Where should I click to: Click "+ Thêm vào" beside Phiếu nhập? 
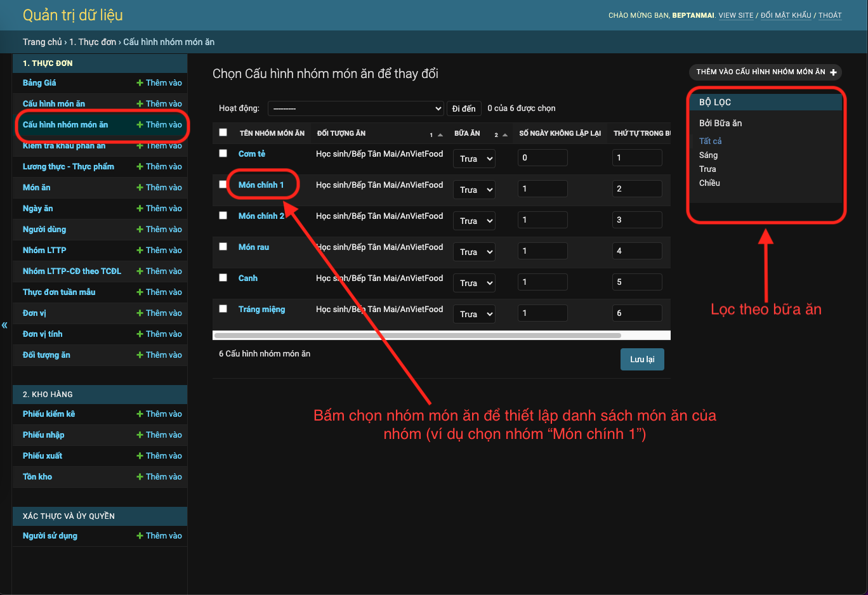[159, 435]
